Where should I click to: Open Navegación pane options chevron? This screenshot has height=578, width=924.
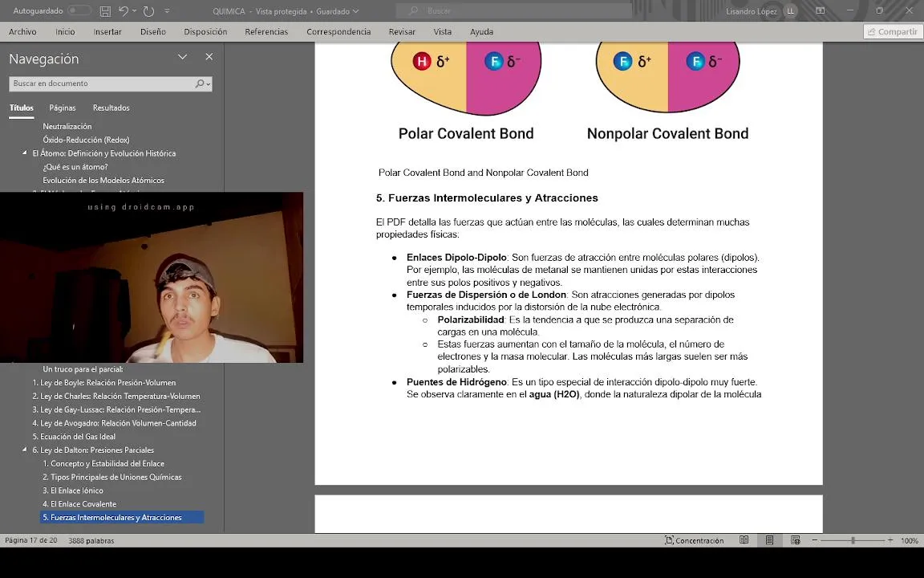click(x=183, y=57)
